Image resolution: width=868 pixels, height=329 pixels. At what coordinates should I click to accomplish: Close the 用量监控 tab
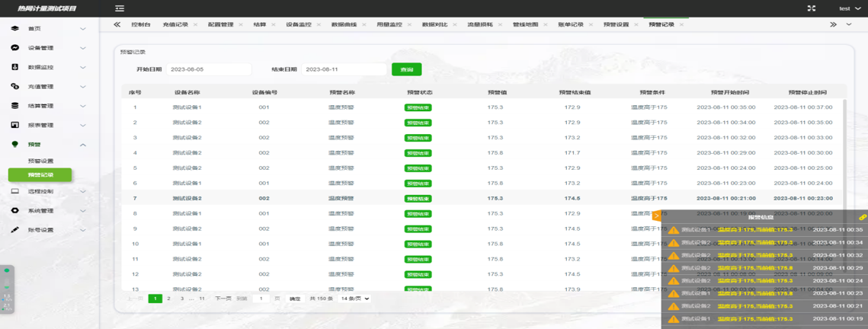409,25
